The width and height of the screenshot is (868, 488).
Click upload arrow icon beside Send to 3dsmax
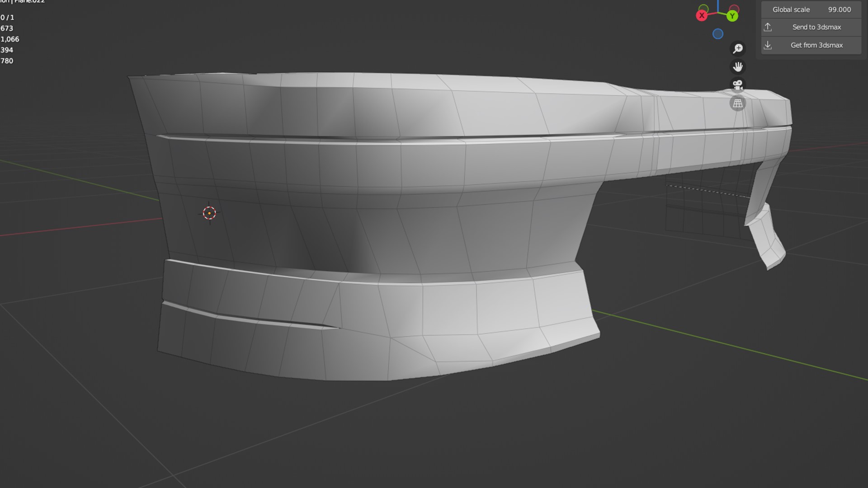click(768, 27)
